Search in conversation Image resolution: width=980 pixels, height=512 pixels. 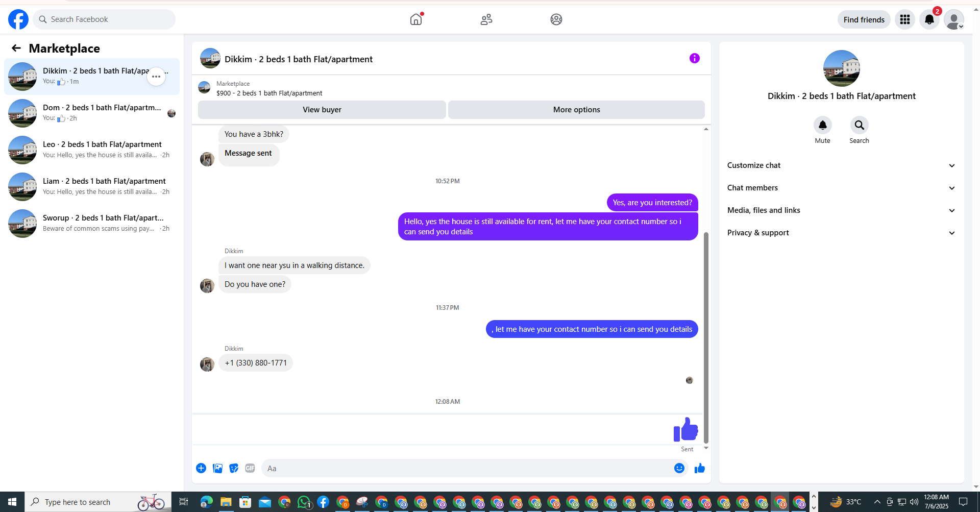coord(859,125)
